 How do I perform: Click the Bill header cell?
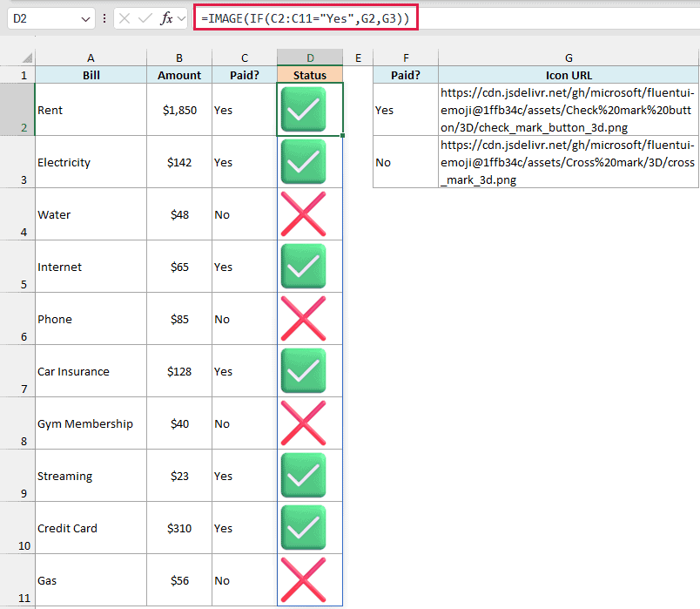[91, 75]
